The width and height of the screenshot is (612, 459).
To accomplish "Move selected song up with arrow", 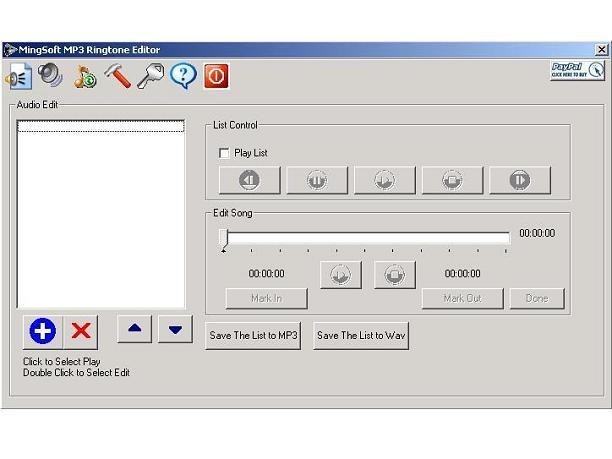I will click(135, 329).
